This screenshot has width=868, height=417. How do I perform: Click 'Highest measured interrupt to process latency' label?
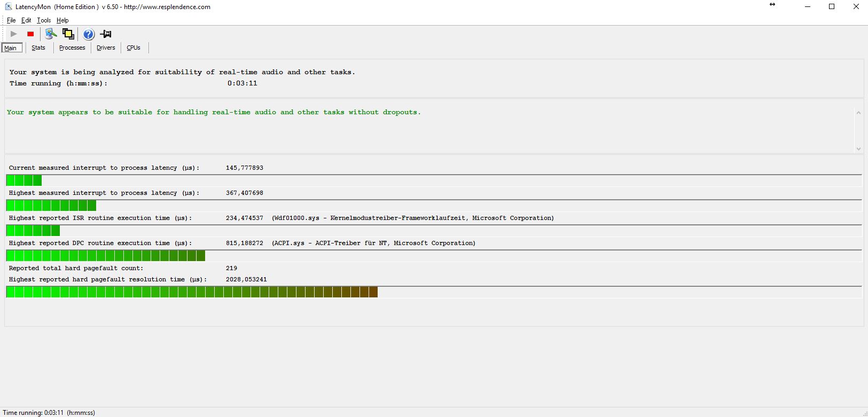pyautogui.click(x=104, y=193)
